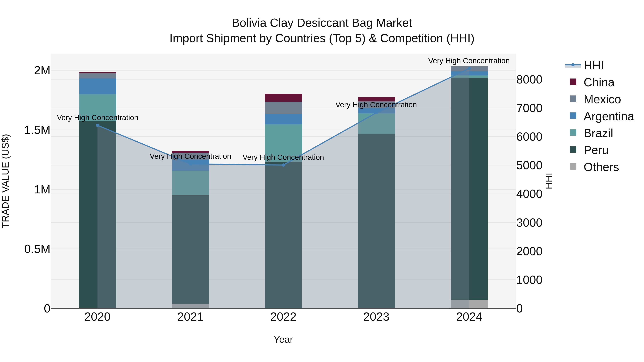Image resolution: width=644 pixels, height=362 pixels.
Task: Click the chart title Bolivia Clay Desiccant Bag Market
Action: pos(322,23)
